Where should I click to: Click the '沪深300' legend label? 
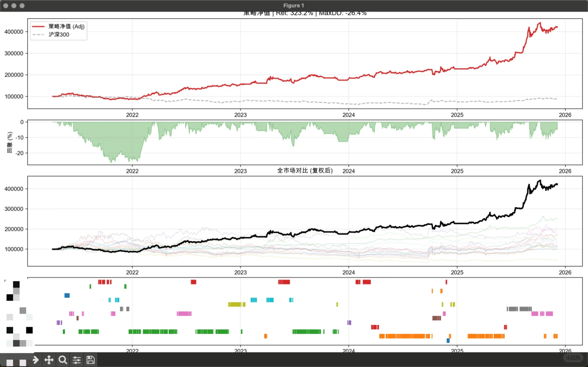click(x=59, y=34)
